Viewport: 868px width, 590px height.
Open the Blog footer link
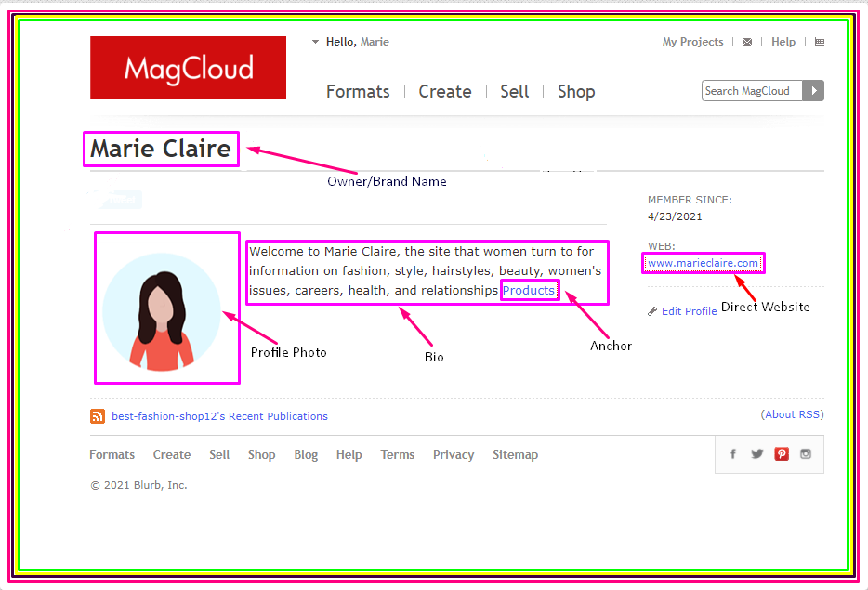point(306,455)
